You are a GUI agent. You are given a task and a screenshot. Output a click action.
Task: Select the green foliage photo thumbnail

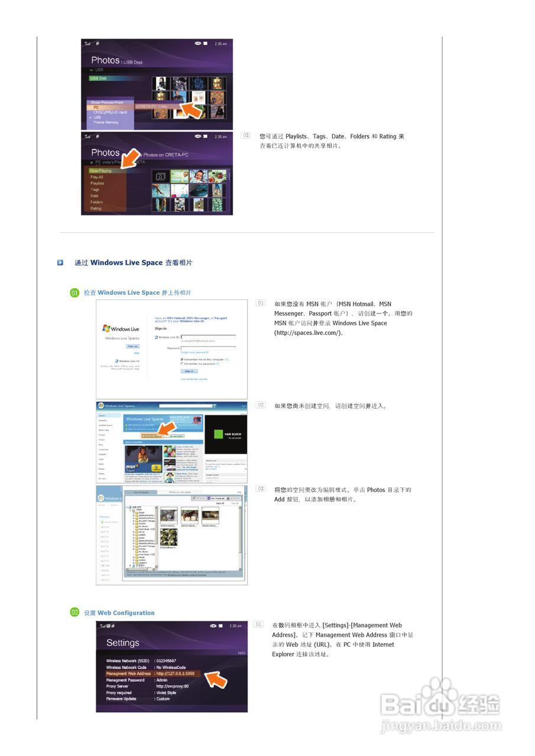pyautogui.click(x=169, y=537)
